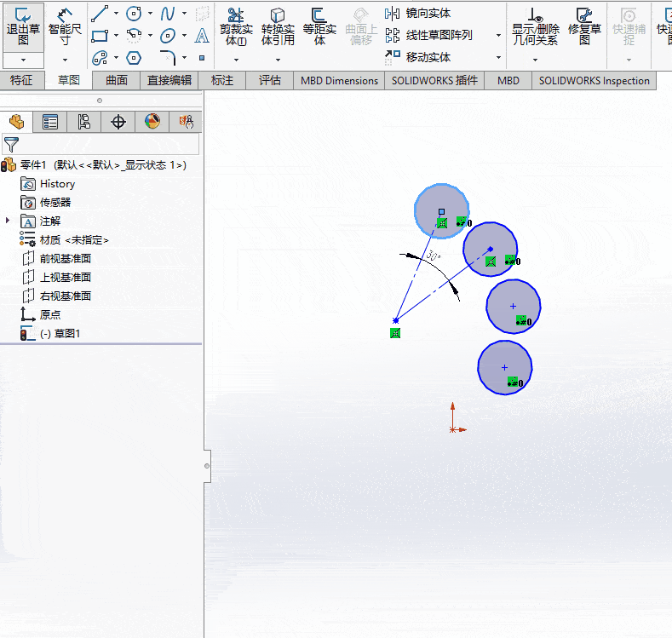672x638 pixels.
Task: Select 零件1 root node in tree
Action: pos(95,165)
